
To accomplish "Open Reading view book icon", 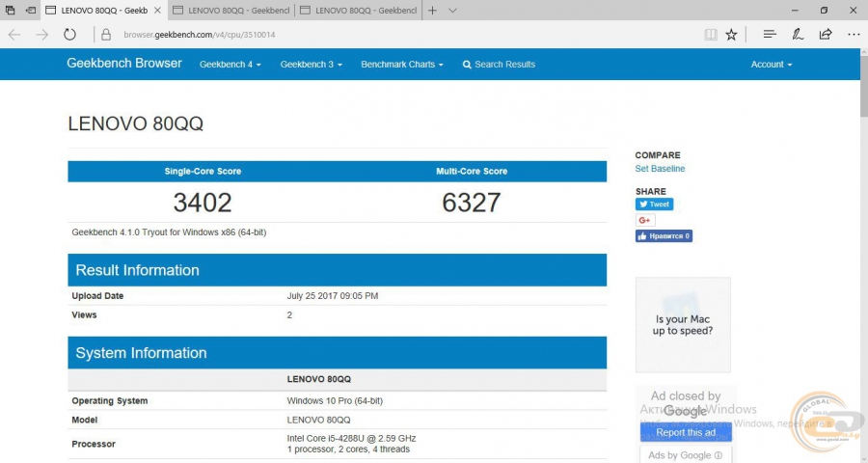I will coord(711,35).
